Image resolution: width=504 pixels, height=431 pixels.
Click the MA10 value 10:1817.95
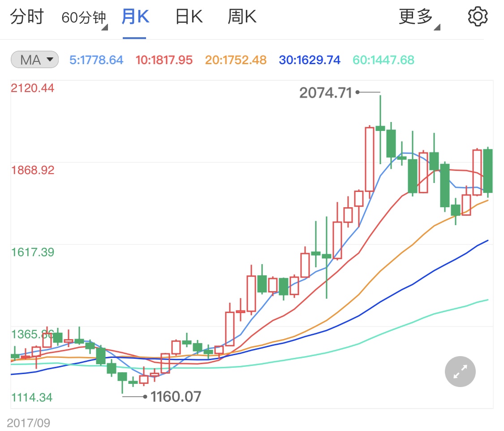click(164, 60)
